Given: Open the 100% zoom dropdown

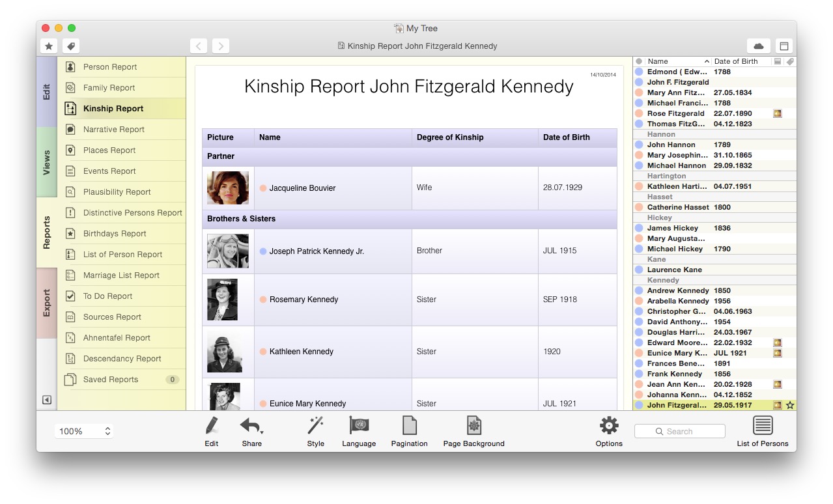Looking at the screenshot, I should tap(84, 431).
